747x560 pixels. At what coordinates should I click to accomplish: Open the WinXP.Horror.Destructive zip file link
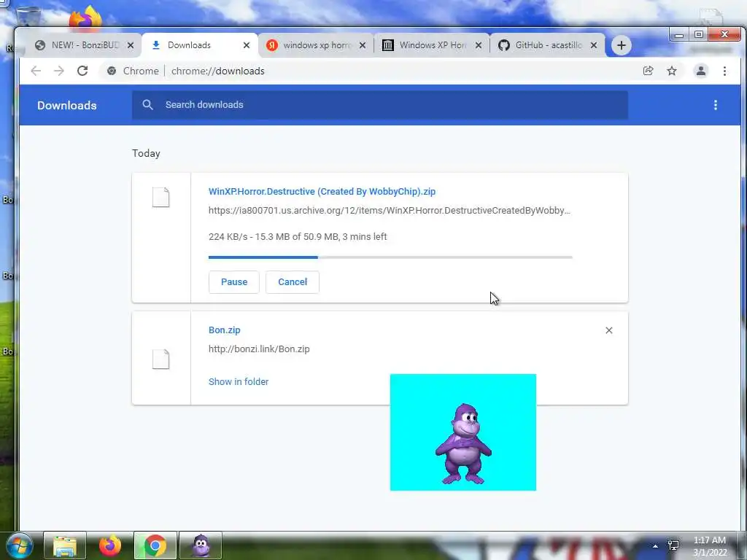(322, 192)
